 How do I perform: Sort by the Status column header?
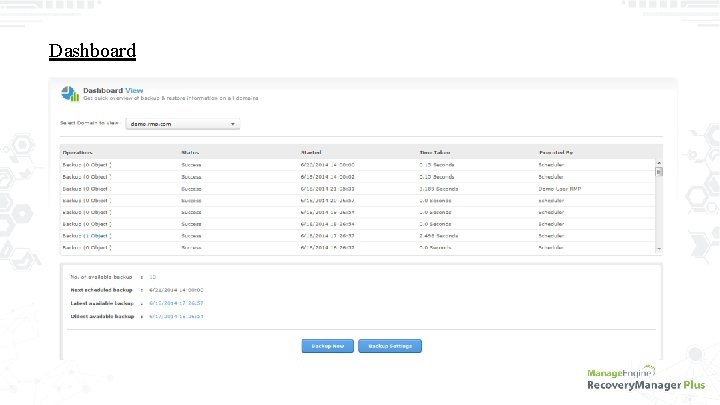coord(190,152)
